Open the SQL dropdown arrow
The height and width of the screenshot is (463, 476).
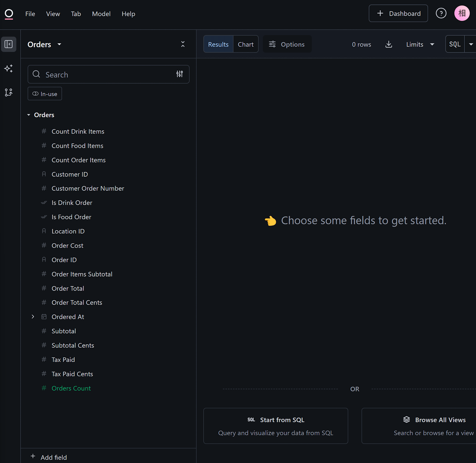pos(471,44)
